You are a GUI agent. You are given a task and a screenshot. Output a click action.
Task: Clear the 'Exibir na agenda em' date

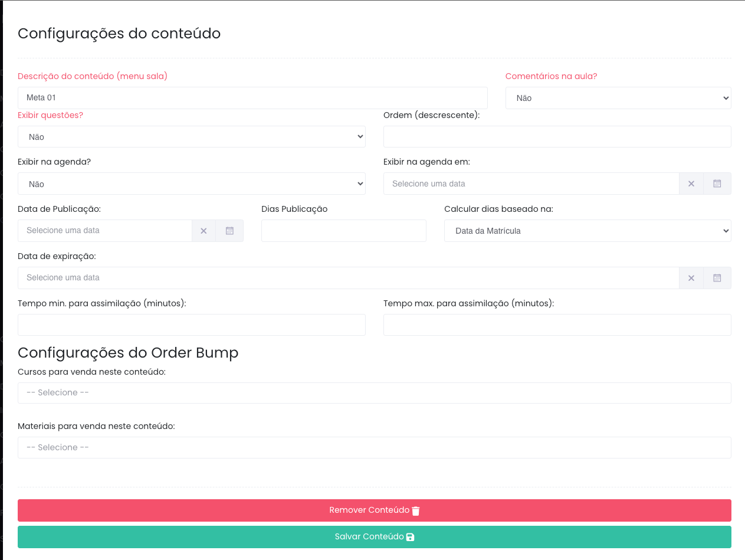[x=691, y=184]
